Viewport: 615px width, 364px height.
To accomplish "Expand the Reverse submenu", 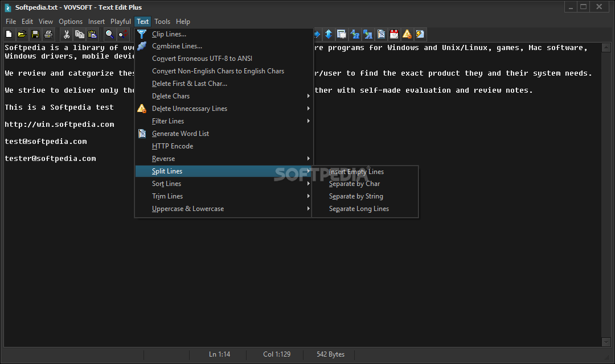I will [224, 159].
